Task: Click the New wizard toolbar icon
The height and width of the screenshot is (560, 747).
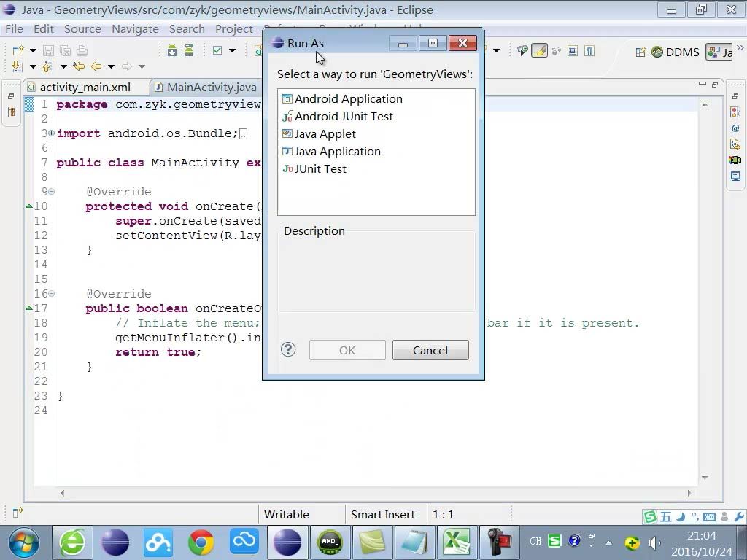Action: 18,50
